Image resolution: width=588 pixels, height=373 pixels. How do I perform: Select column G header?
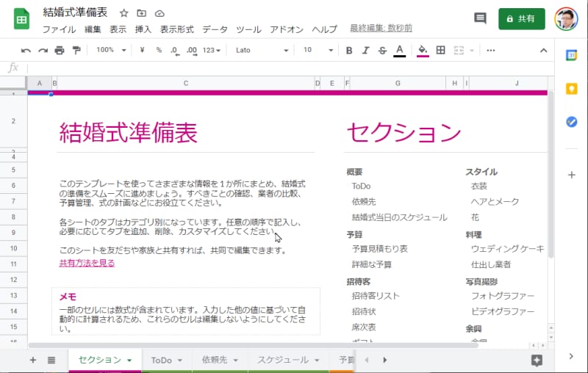click(x=398, y=83)
